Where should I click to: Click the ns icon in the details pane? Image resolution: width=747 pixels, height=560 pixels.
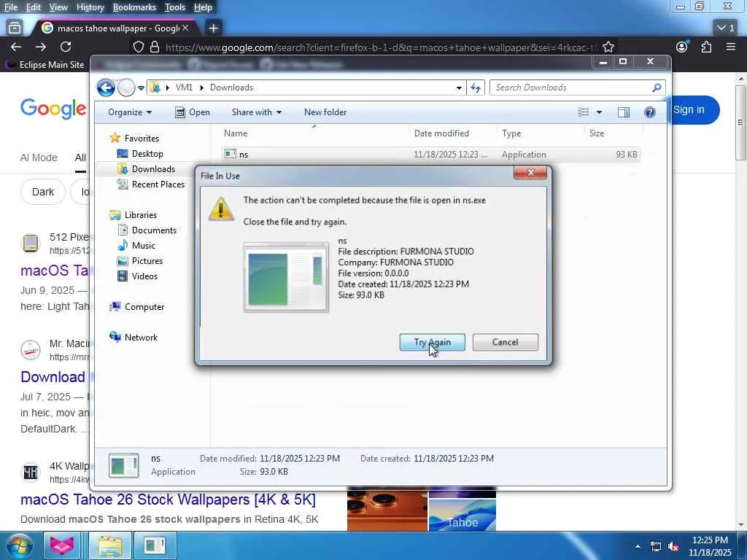click(x=124, y=465)
